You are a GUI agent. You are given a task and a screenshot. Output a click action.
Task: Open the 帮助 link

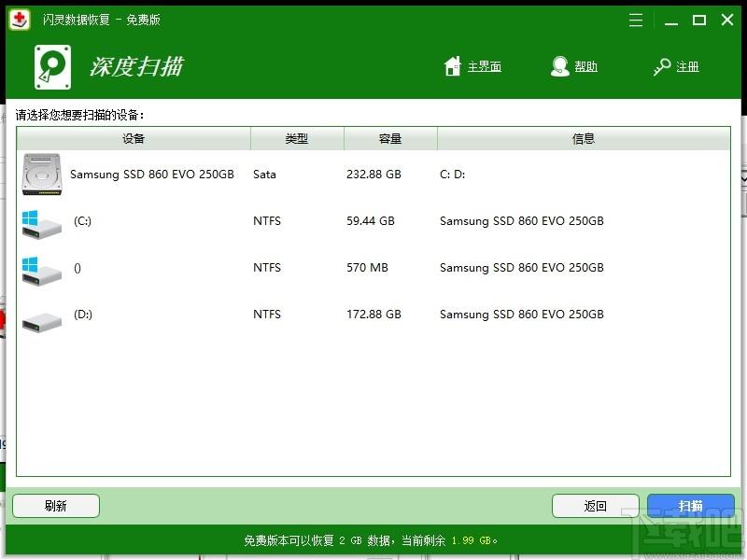tap(585, 66)
